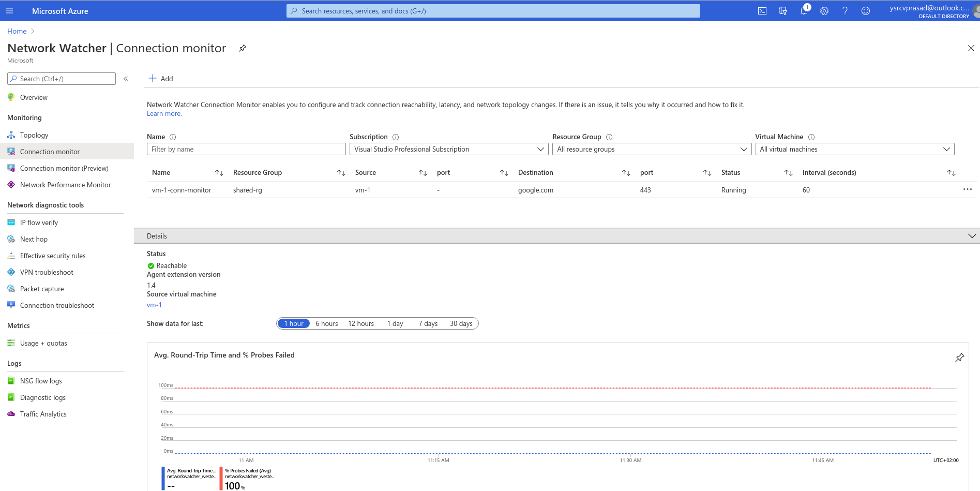Image resolution: width=980 pixels, height=491 pixels.
Task: Open the Resource Group dropdown
Action: point(651,149)
